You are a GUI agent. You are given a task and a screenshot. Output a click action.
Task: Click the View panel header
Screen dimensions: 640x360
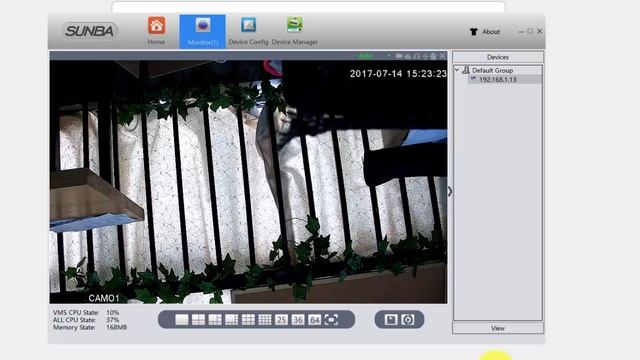pos(498,328)
